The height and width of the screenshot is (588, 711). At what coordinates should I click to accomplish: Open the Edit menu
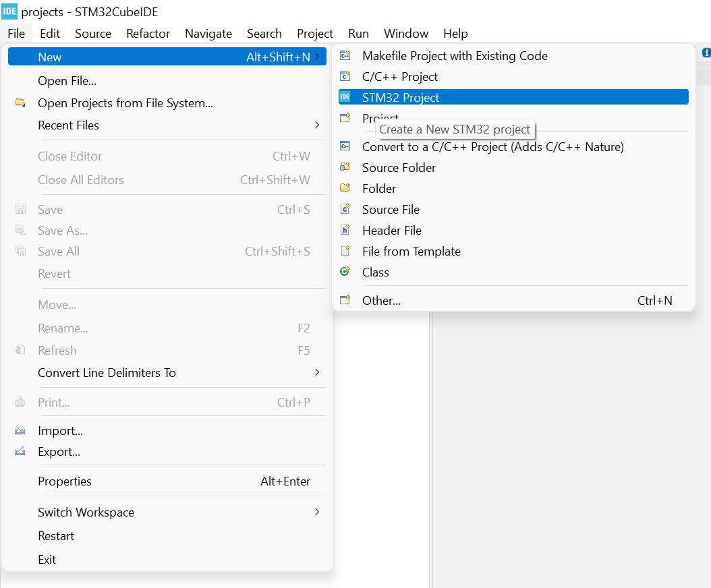(50, 34)
